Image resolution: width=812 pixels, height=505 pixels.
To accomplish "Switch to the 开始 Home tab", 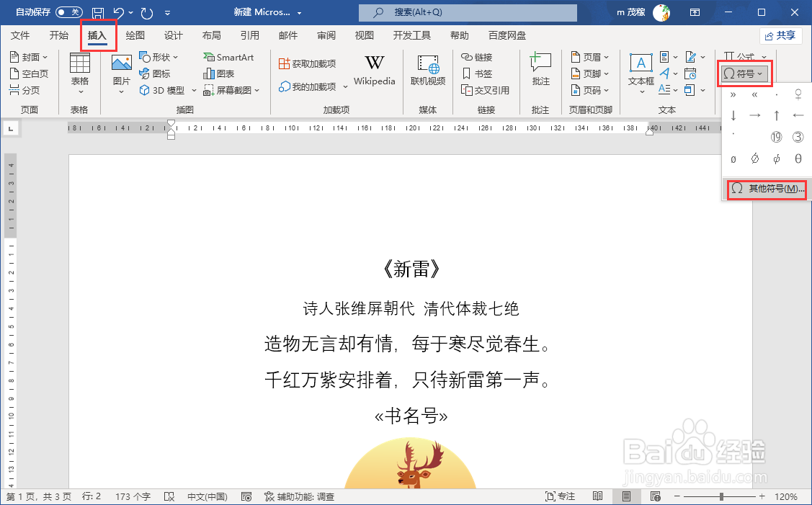I will point(58,35).
